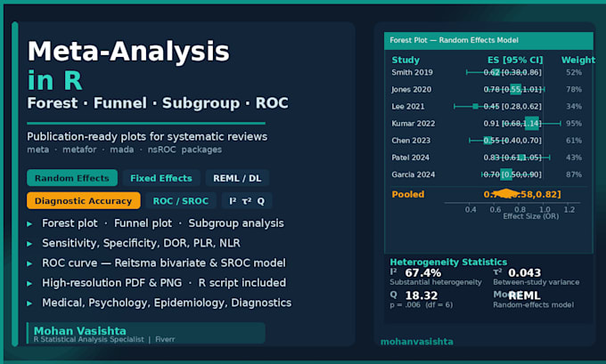Click the Study column header
Viewport: 606px width, 364px height.
pyautogui.click(x=405, y=60)
